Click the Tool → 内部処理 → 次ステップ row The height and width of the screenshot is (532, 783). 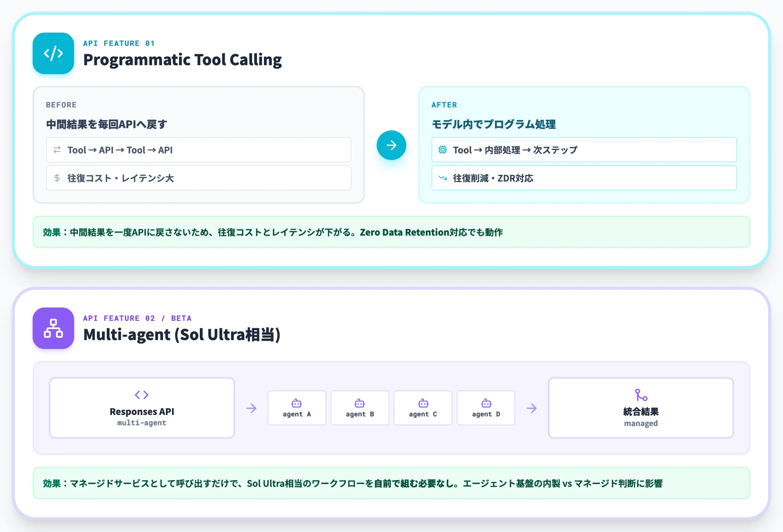coord(584,150)
